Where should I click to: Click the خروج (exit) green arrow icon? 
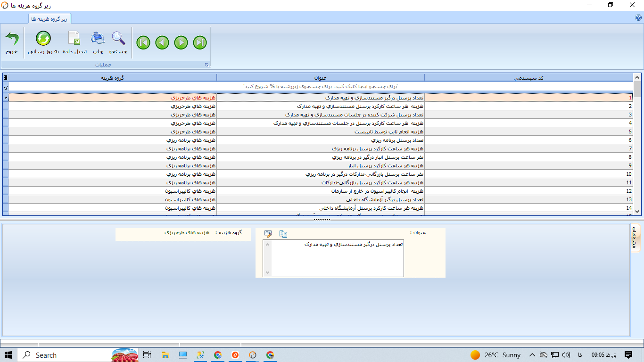click(x=12, y=39)
